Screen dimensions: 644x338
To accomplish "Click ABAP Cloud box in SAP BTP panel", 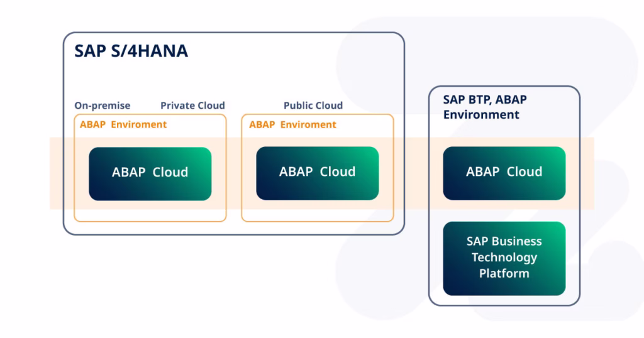I will (x=504, y=173).
